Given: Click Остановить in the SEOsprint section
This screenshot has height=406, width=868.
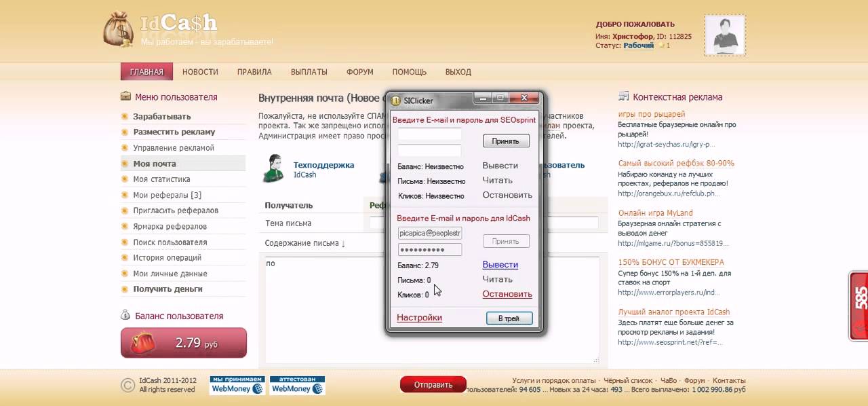Looking at the screenshot, I should [507, 195].
